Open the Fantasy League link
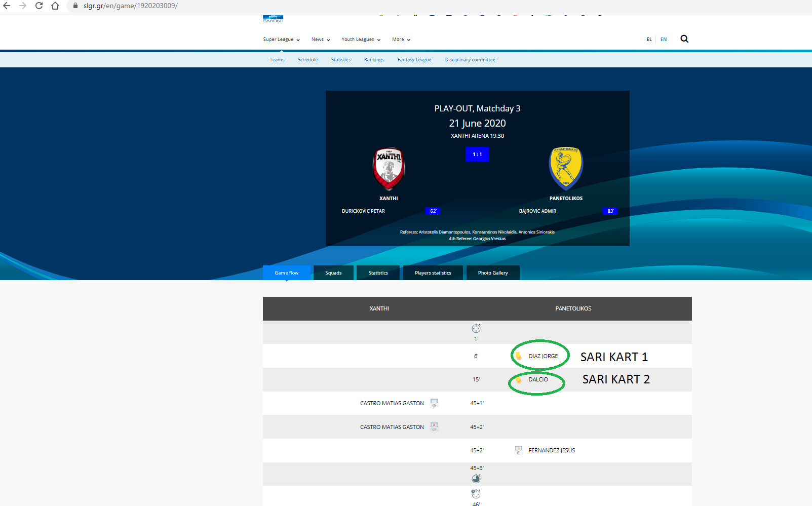Image resolution: width=812 pixels, height=506 pixels. 415,60
